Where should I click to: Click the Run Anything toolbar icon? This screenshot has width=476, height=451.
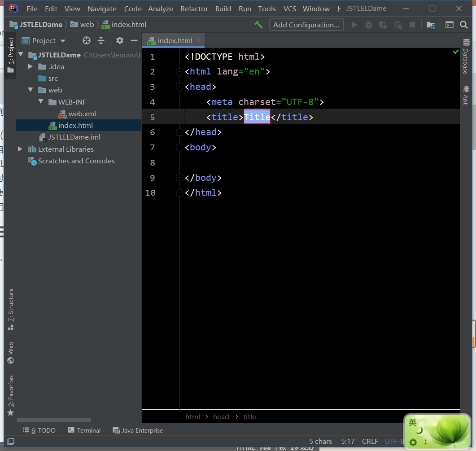(449, 25)
